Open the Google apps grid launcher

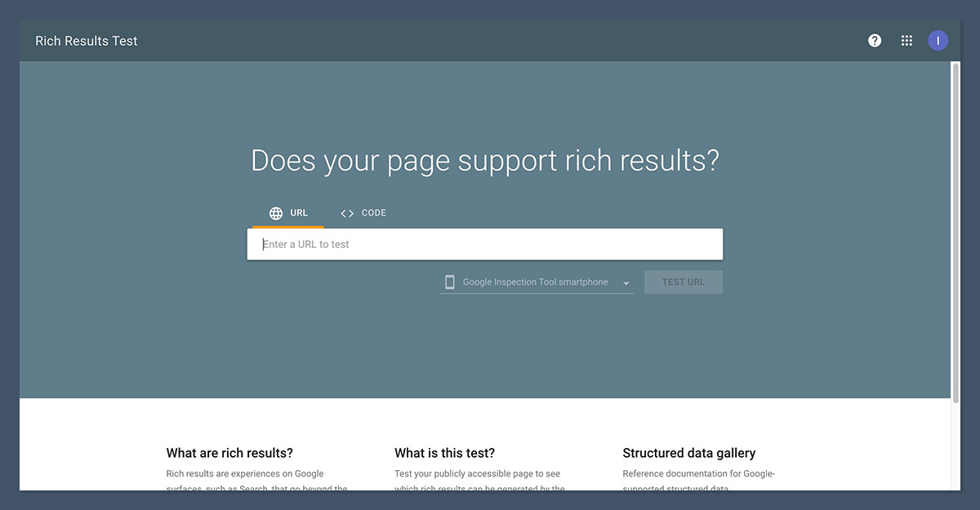click(906, 41)
